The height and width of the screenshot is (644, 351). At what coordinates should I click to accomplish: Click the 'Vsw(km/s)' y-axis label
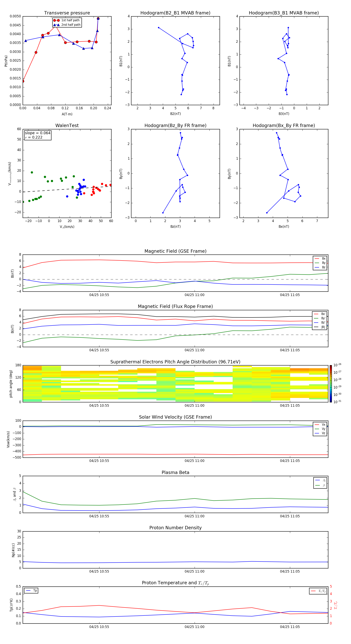tap(8, 439)
